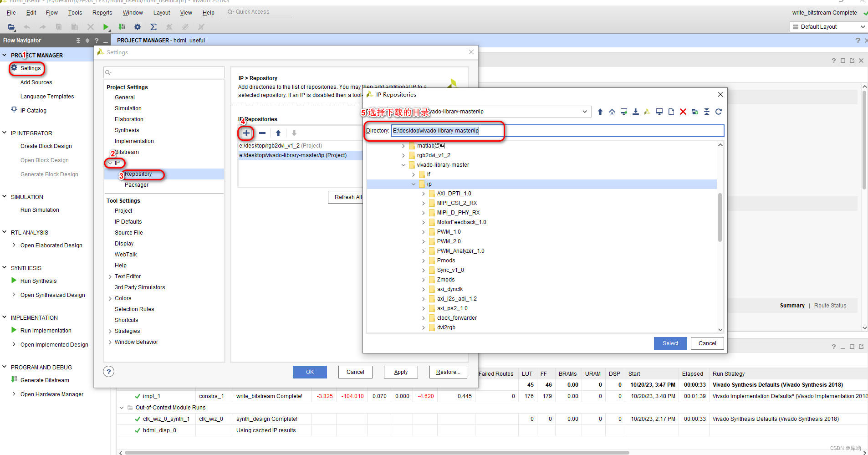The width and height of the screenshot is (868, 455).
Task: Collapse the ip folder in directory tree
Action: coord(414,184)
